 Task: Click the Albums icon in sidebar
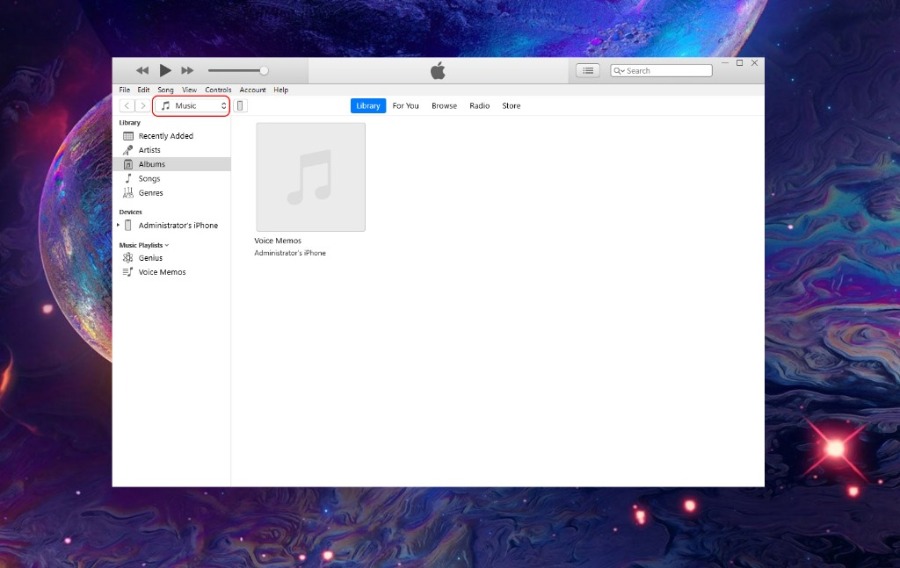[128, 164]
